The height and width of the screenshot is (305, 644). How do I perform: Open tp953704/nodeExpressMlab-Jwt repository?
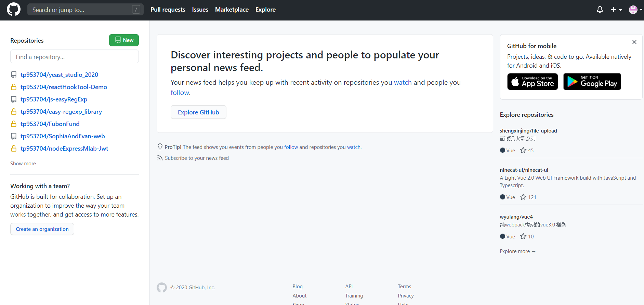64,148
